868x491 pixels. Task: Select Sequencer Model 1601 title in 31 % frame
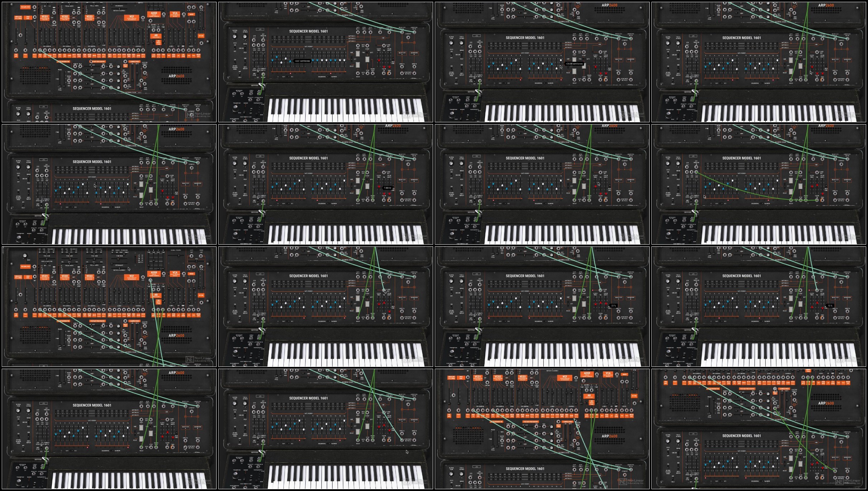pos(525,276)
